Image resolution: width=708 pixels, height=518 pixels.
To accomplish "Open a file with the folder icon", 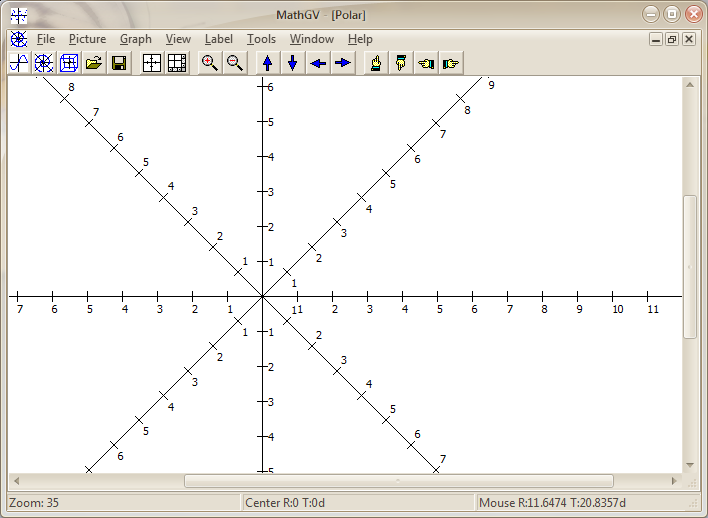I will (94, 63).
